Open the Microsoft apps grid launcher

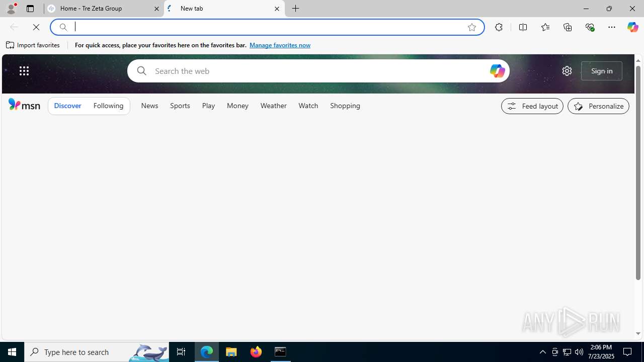(24, 71)
